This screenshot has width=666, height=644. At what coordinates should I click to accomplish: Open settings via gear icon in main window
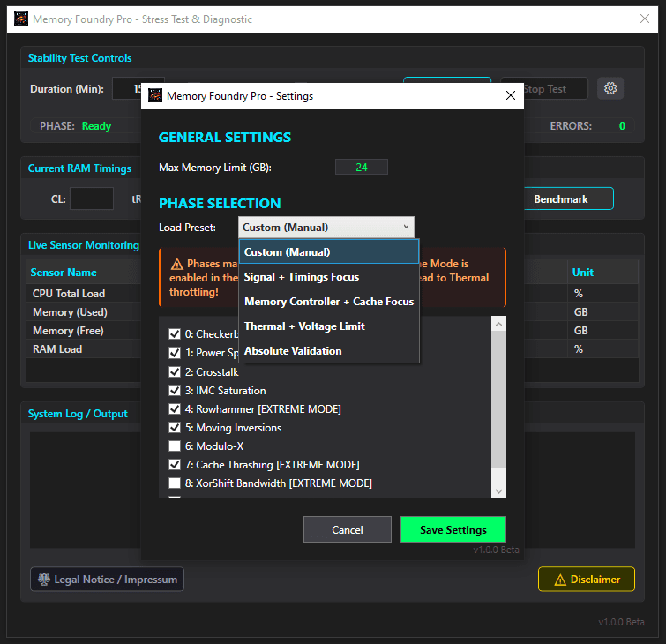click(610, 88)
